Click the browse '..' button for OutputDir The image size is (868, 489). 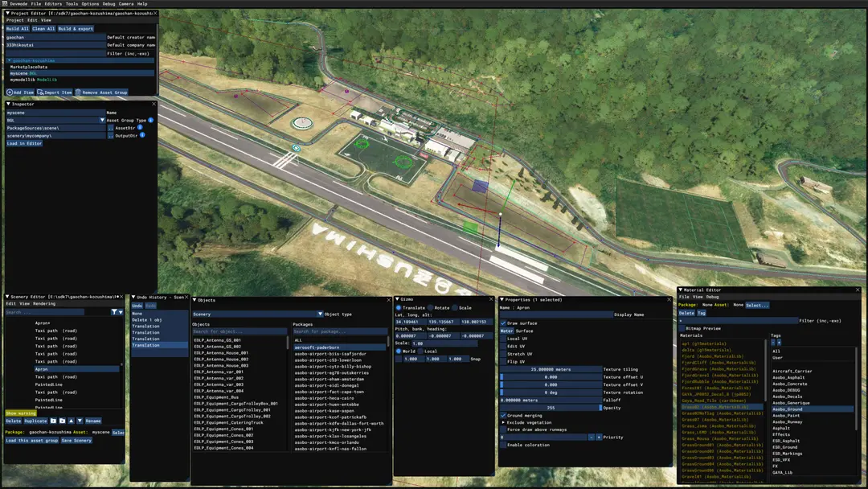pyautogui.click(x=110, y=136)
